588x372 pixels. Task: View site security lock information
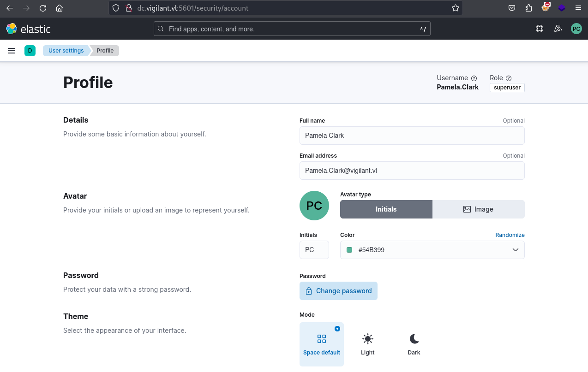pyautogui.click(x=129, y=8)
